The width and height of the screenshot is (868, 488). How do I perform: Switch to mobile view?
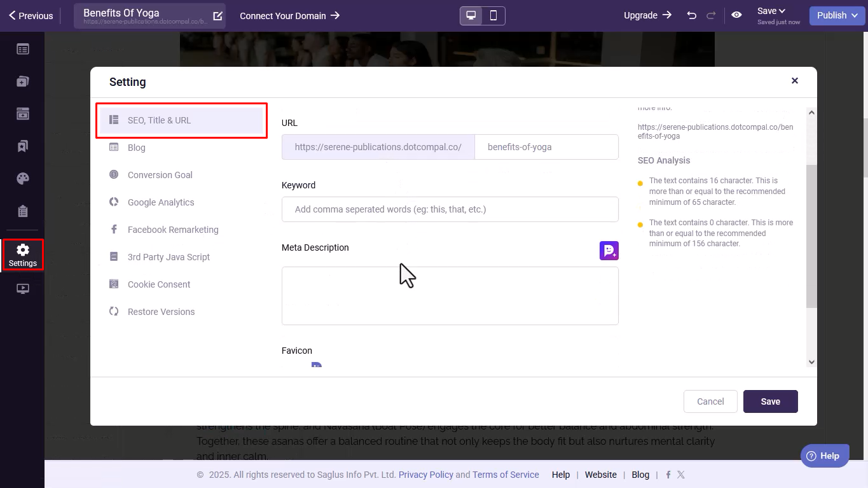click(493, 16)
